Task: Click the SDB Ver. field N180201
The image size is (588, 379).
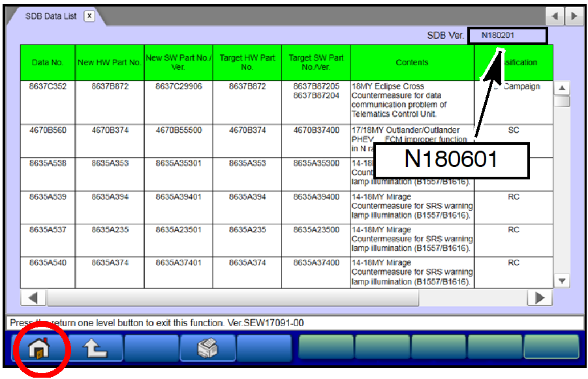Action: 507,35
